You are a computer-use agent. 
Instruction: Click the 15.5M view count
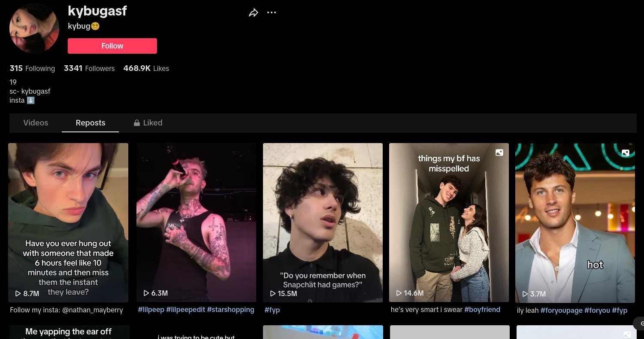(x=287, y=293)
